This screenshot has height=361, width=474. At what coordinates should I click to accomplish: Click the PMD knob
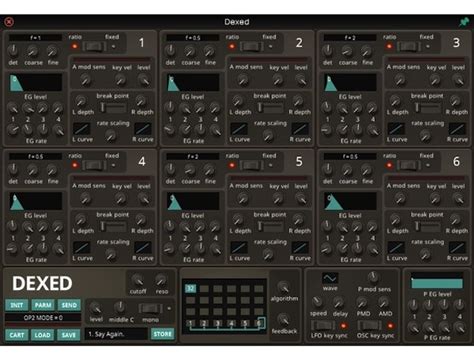pyautogui.click(x=362, y=302)
